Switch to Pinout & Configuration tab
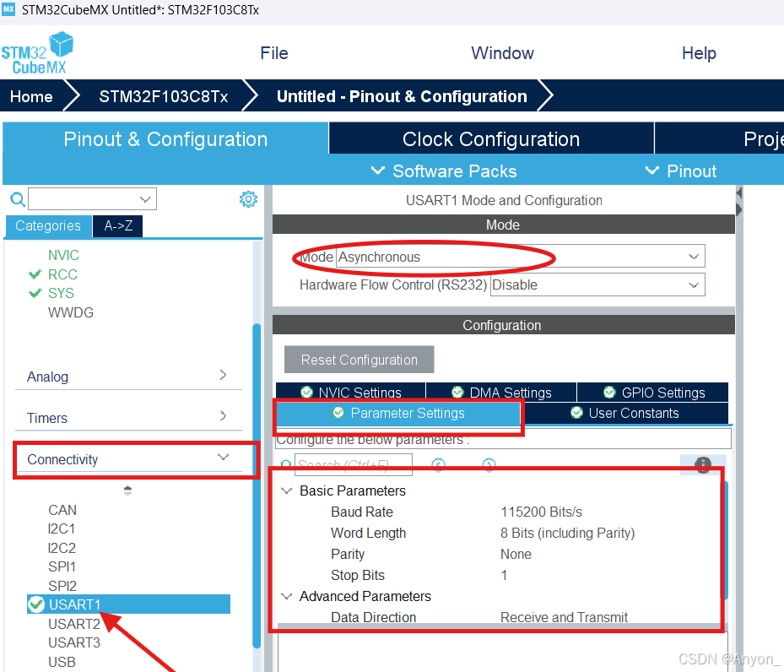 (x=165, y=139)
